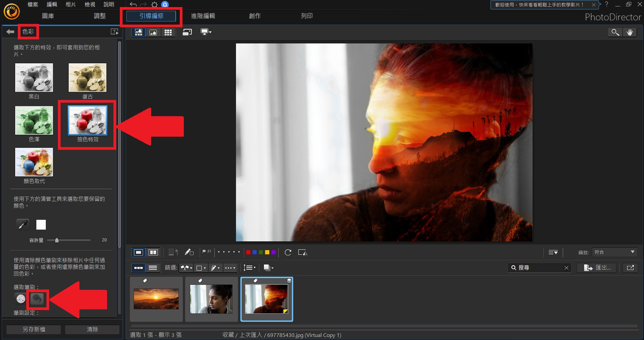Open preferences via the gear icon

point(154,5)
